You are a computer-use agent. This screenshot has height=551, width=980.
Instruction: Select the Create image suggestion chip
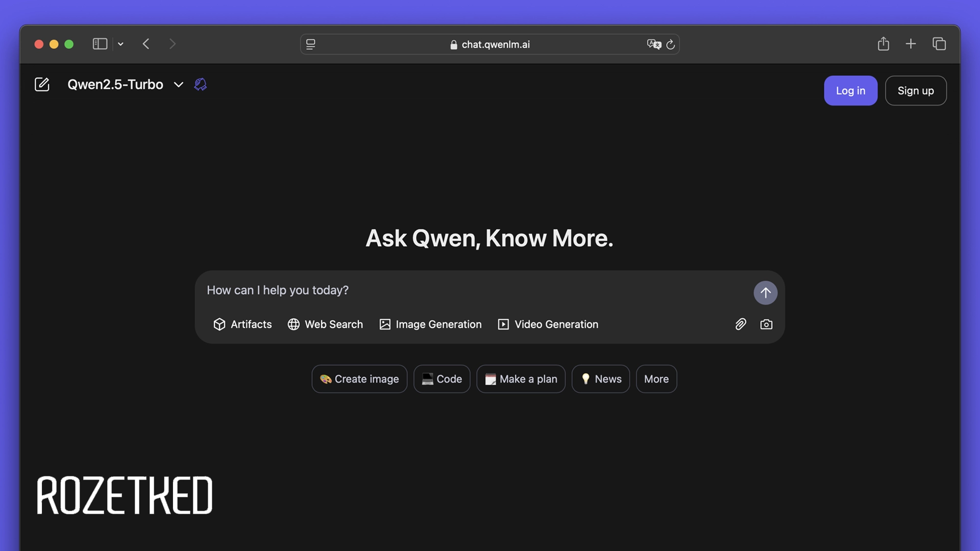click(x=359, y=379)
